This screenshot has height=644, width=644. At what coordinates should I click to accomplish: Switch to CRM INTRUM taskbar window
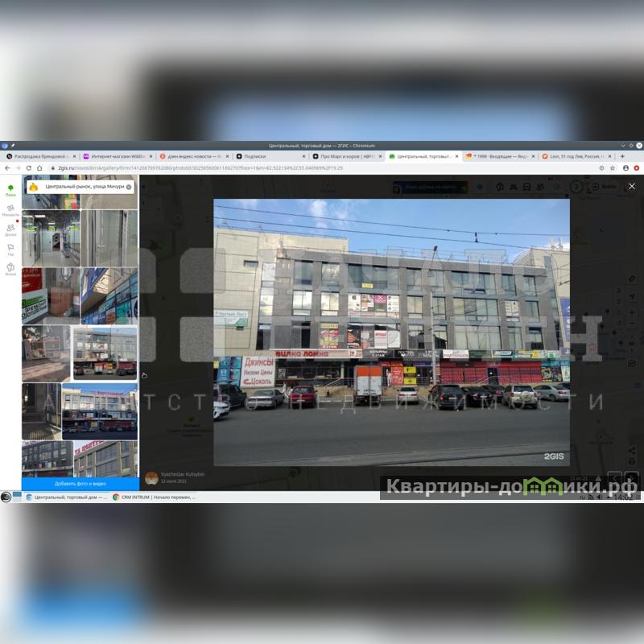(x=156, y=497)
